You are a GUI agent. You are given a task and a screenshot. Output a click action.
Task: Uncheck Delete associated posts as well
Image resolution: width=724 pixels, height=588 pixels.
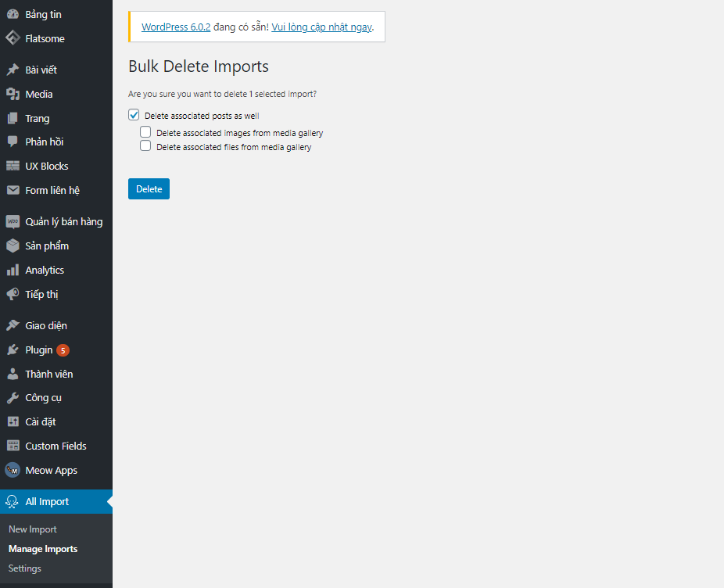(134, 115)
